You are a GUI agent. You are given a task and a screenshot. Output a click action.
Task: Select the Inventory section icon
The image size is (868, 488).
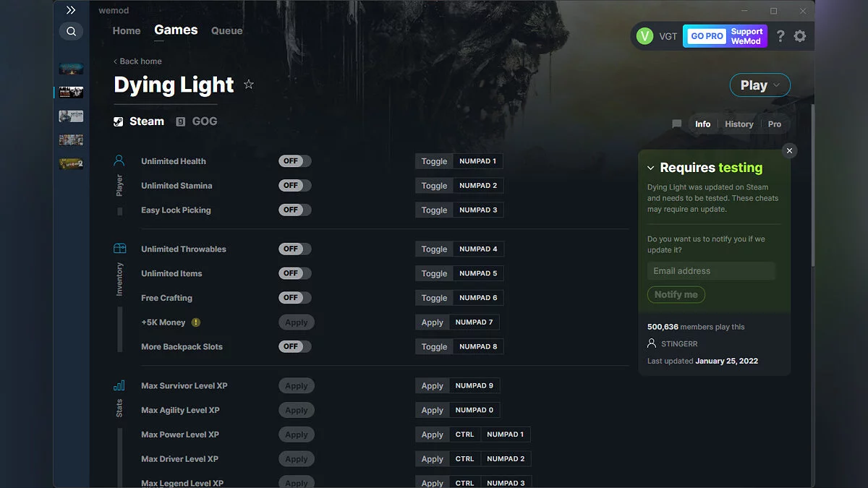[x=118, y=248]
